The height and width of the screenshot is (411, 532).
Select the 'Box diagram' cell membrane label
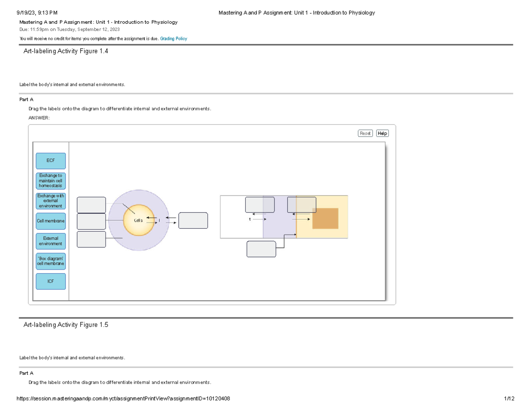click(x=51, y=261)
